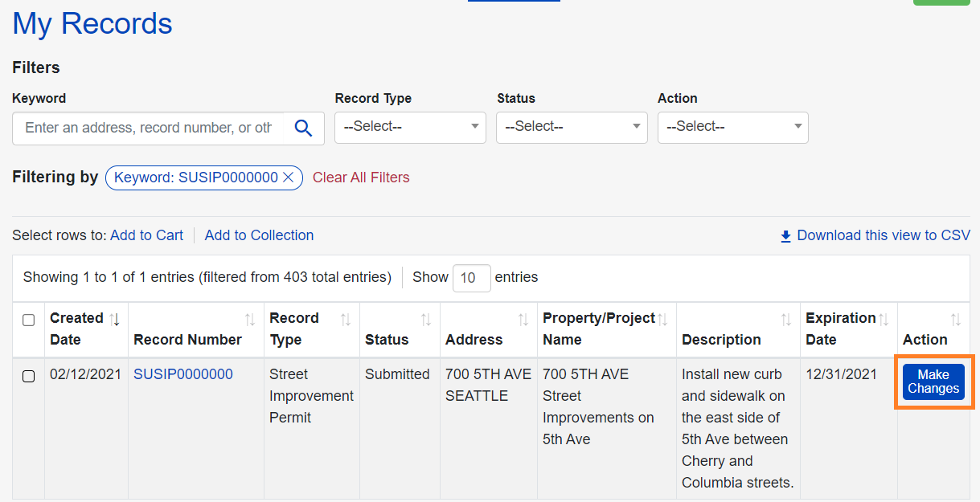Open record SUSIP0000000 link
Viewport: 980px width, 502px height.
[183, 374]
